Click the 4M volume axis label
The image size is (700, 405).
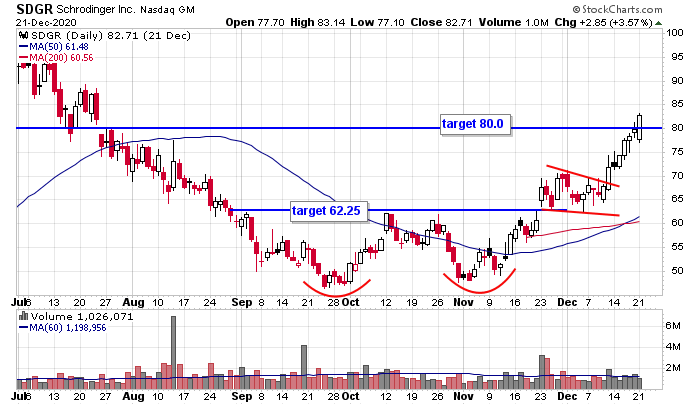pyautogui.click(x=673, y=347)
